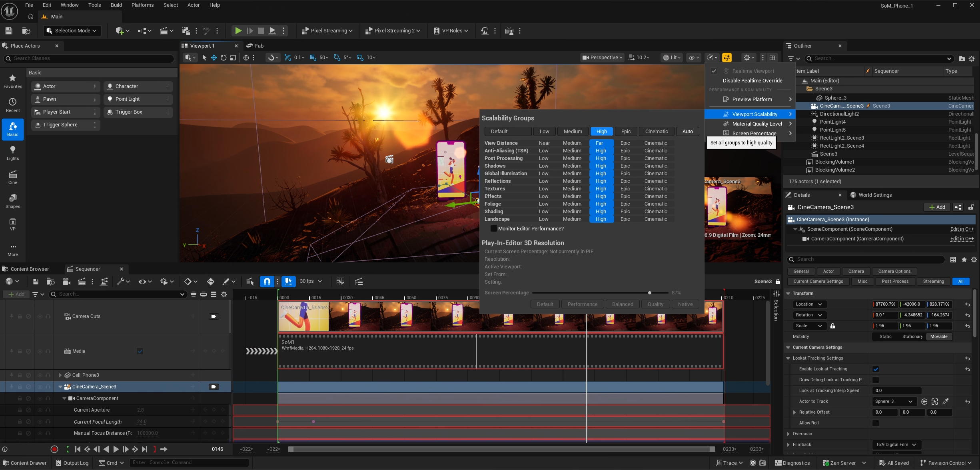
Task: Select the scale gizmo tool in viewport
Action: pyautogui.click(x=233, y=58)
